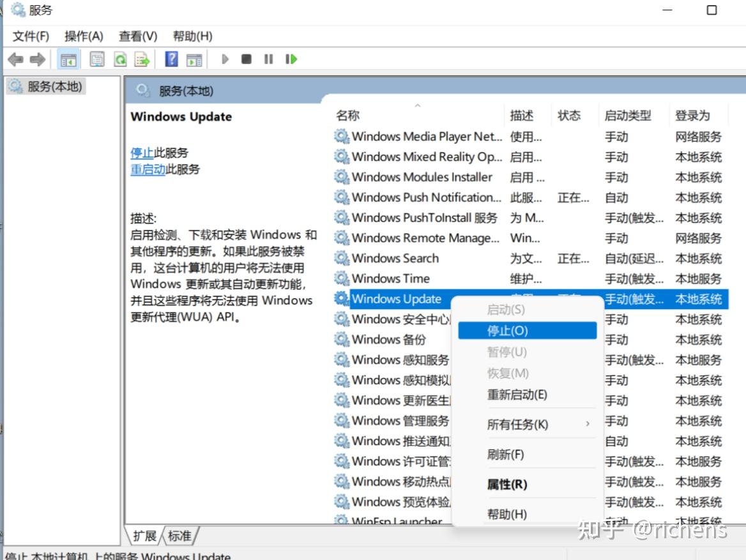Open help via the blue question mark icon
The image size is (746, 560).
pos(171,59)
